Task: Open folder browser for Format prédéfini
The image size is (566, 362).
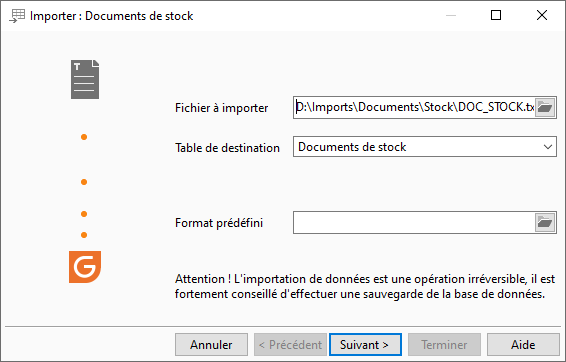Action: [545, 223]
